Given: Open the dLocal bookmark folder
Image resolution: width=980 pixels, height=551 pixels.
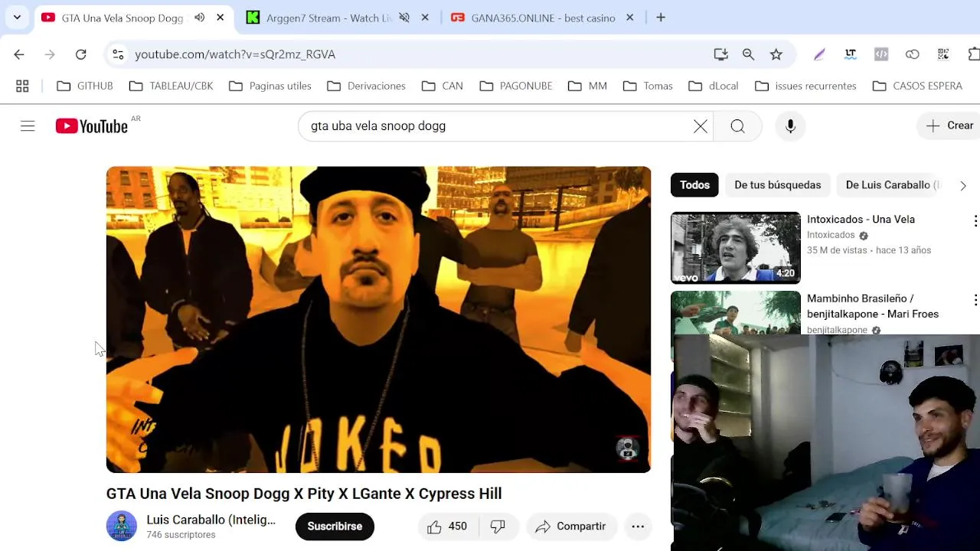Looking at the screenshot, I should coord(714,86).
